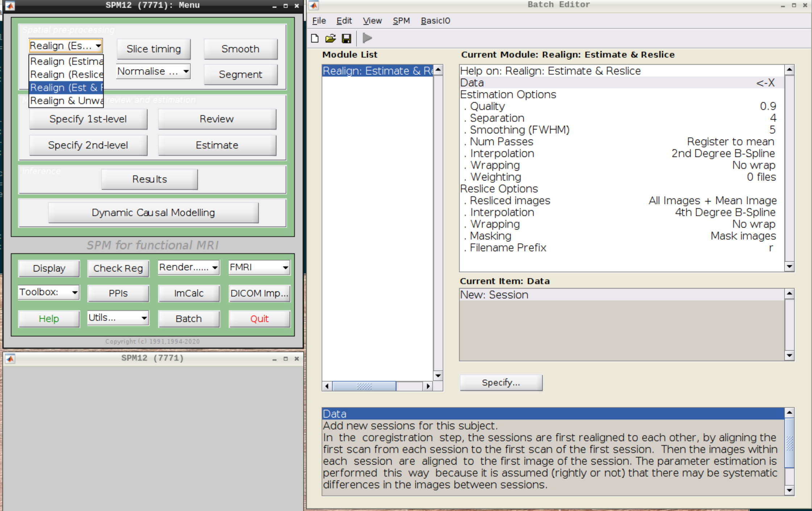Click Specify 1st-level
The image size is (812, 511).
pos(88,119)
